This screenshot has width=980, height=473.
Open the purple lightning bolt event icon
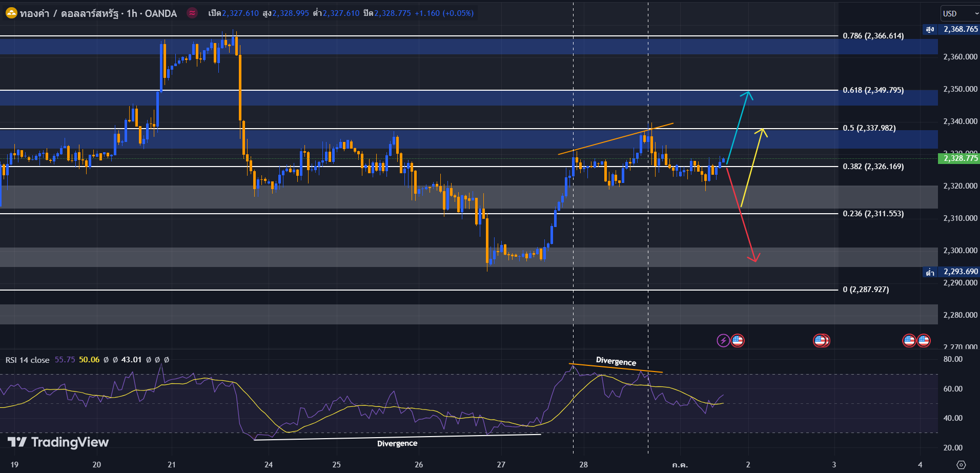723,340
